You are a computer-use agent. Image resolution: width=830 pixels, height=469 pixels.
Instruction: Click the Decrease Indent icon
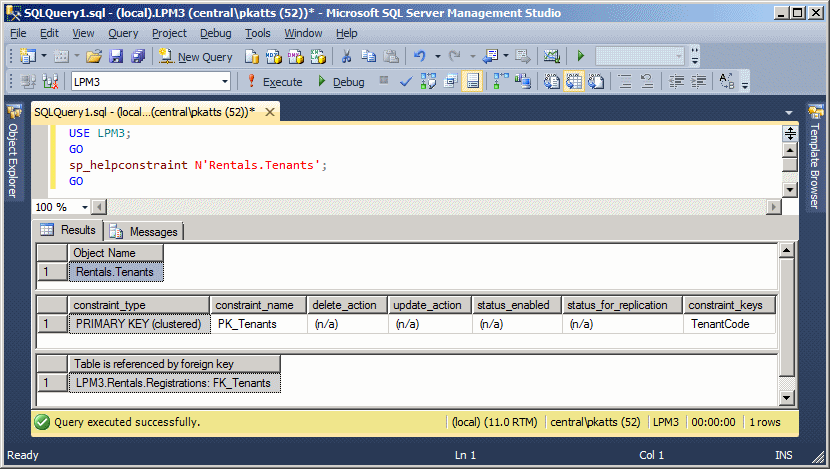676,82
